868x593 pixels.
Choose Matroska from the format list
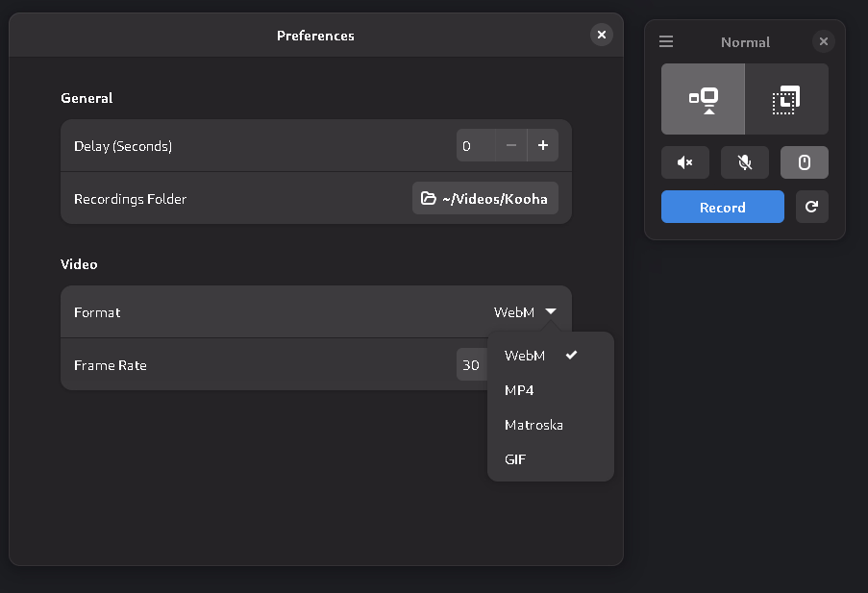coord(550,425)
